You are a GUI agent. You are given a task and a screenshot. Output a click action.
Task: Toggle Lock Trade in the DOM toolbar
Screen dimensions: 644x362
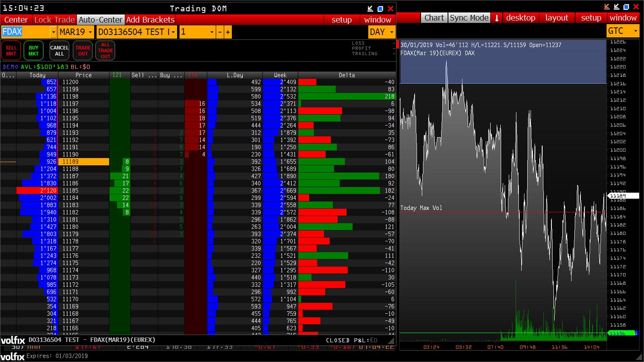click(x=54, y=20)
